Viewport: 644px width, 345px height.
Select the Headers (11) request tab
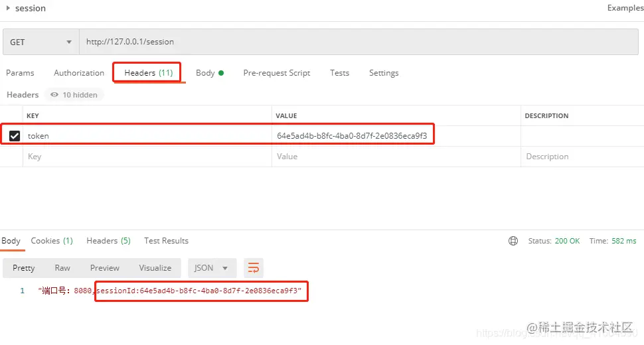coord(148,73)
